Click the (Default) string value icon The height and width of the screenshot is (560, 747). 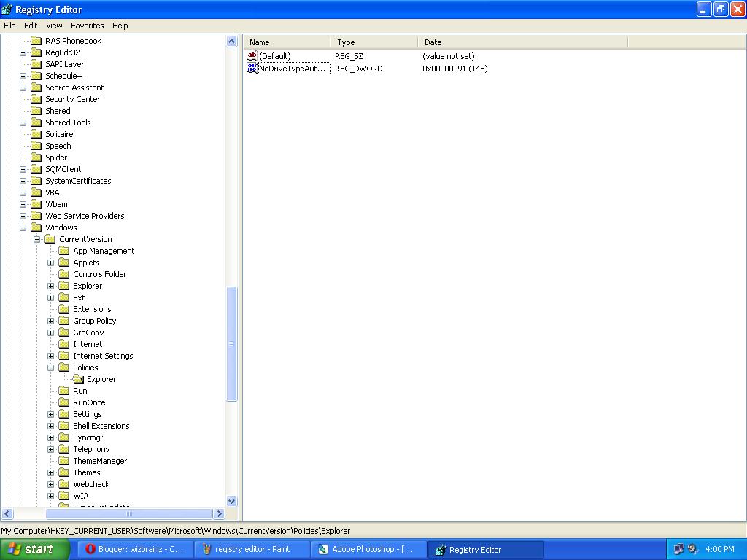252,55
